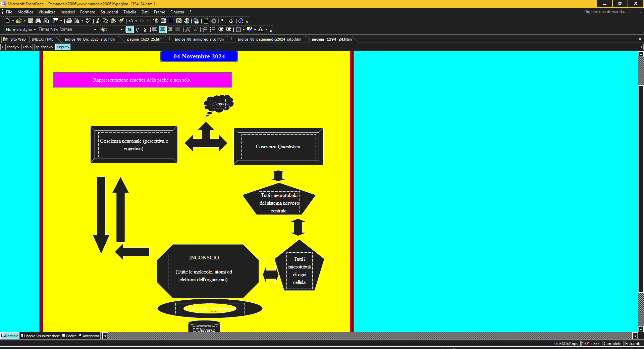Click the Save icon in the toolbar
This screenshot has width=644, height=349.
pyautogui.click(x=31, y=21)
